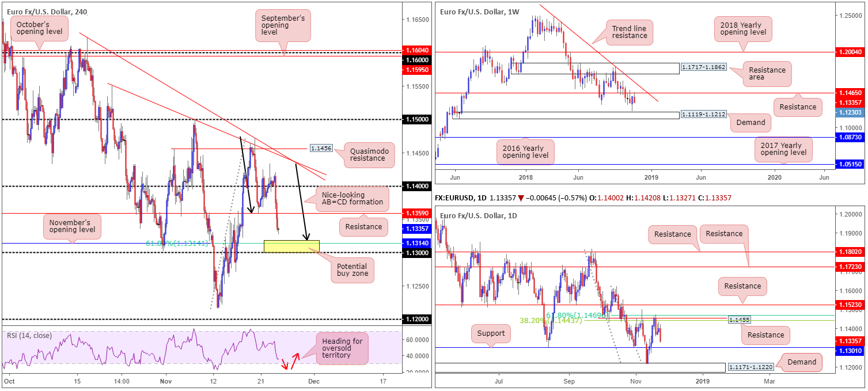Click the 'Resistance area' callout
The image size is (868, 391).
(767, 74)
